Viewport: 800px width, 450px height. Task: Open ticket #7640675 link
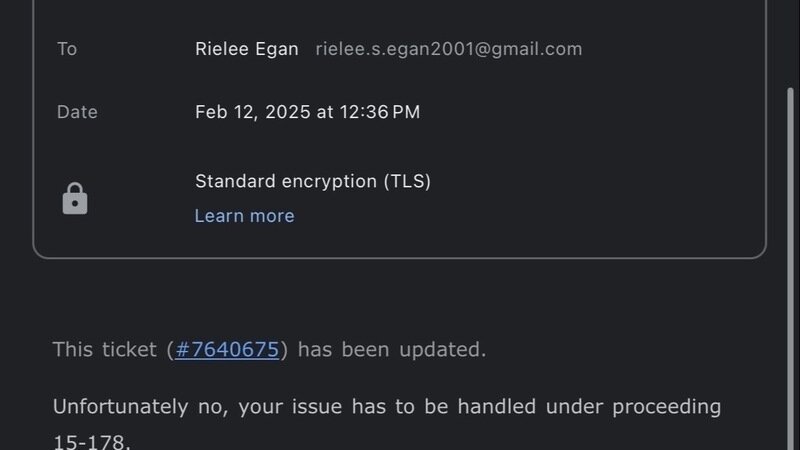[227, 350]
